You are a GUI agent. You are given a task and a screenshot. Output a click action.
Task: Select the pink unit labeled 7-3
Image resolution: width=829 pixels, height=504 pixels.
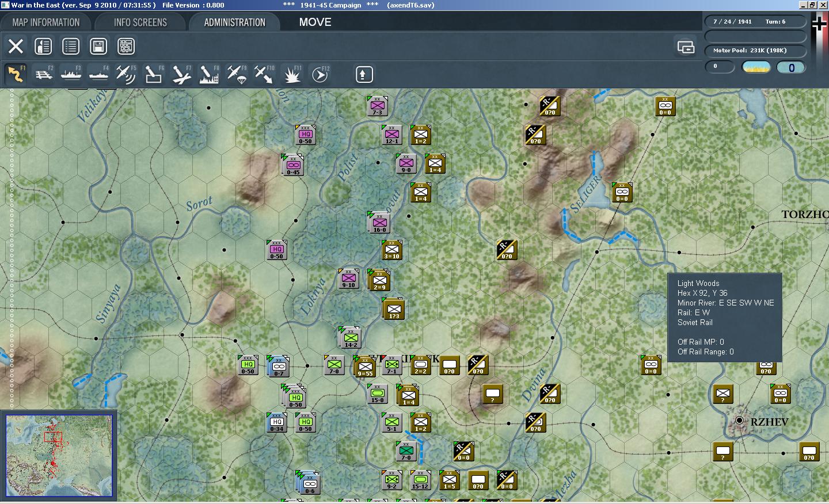(377, 106)
